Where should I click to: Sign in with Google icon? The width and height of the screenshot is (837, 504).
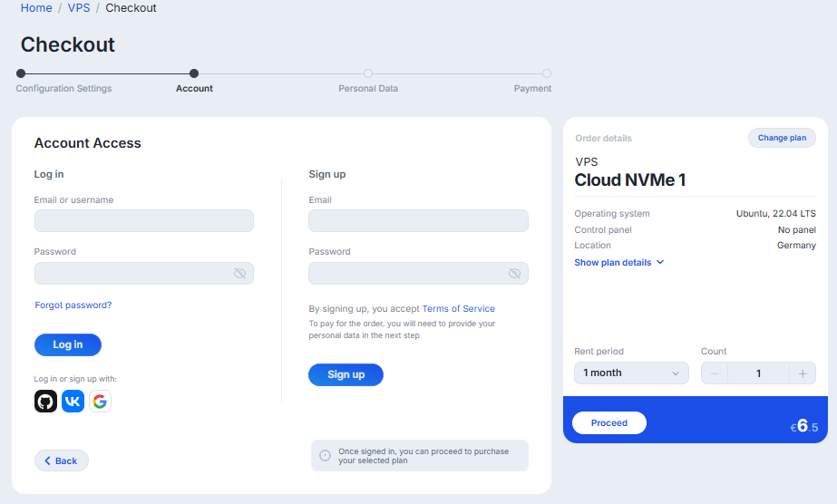(101, 401)
